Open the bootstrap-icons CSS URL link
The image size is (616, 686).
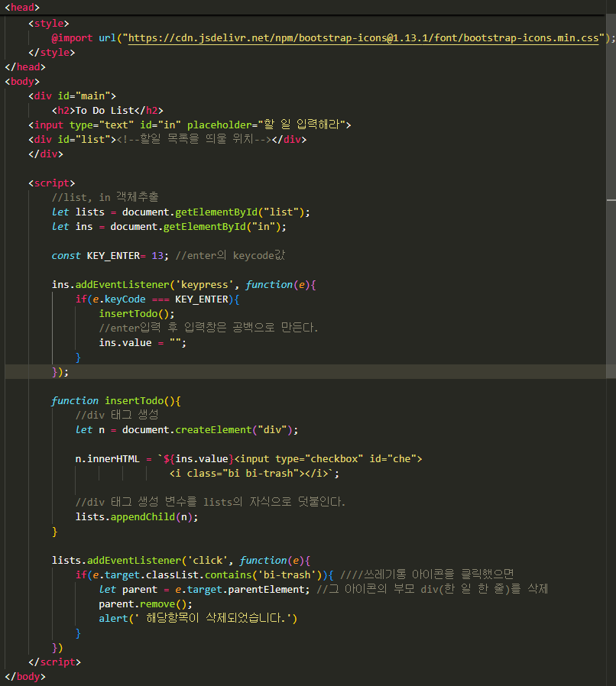tap(363, 38)
